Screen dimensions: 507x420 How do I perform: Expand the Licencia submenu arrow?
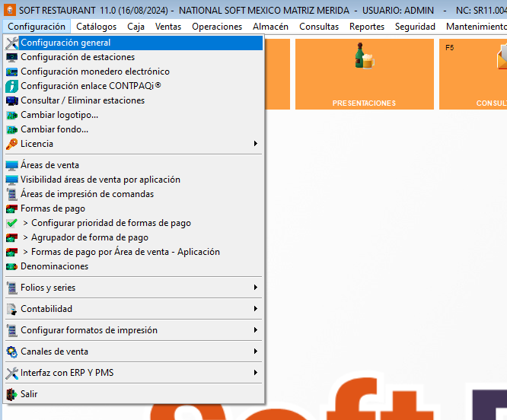256,144
